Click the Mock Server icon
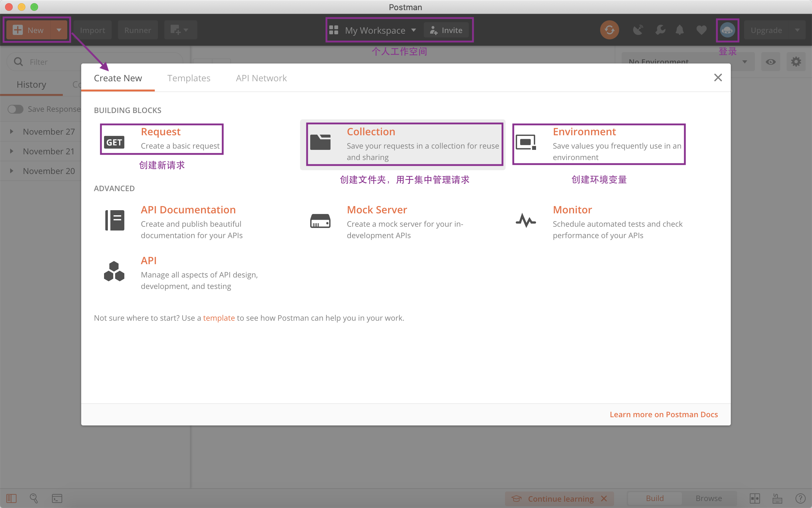The image size is (812, 508). tap(320, 221)
